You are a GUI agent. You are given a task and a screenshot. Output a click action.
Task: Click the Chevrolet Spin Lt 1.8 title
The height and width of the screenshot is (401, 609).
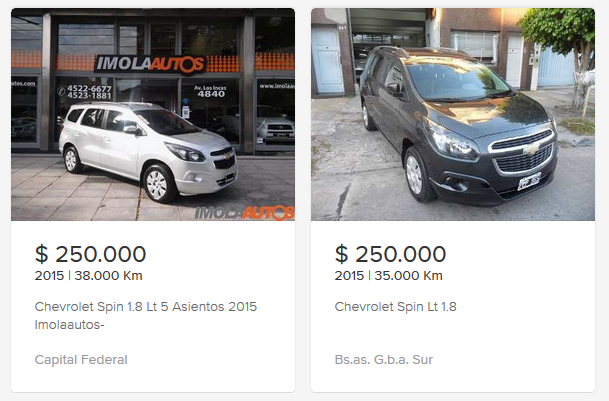coord(395,307)
